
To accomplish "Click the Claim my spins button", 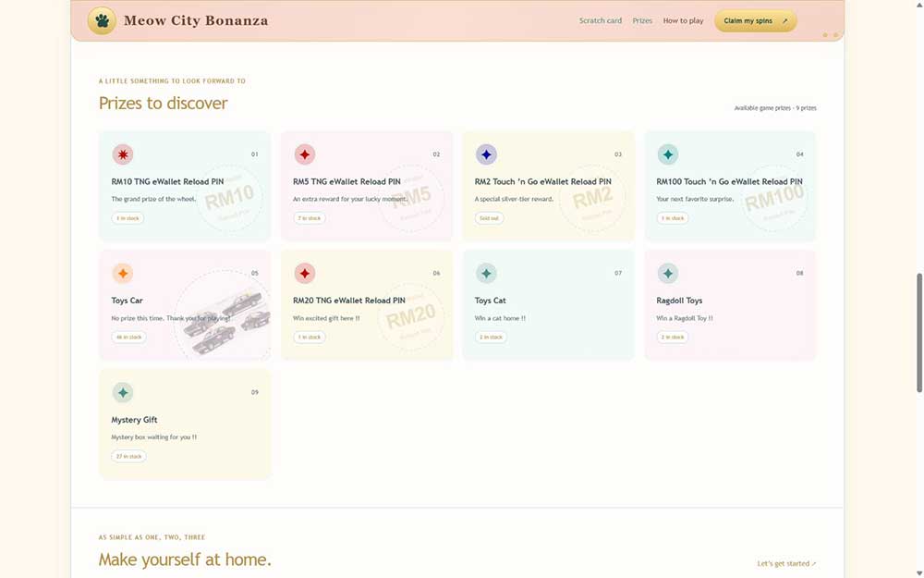I will 756,20.
